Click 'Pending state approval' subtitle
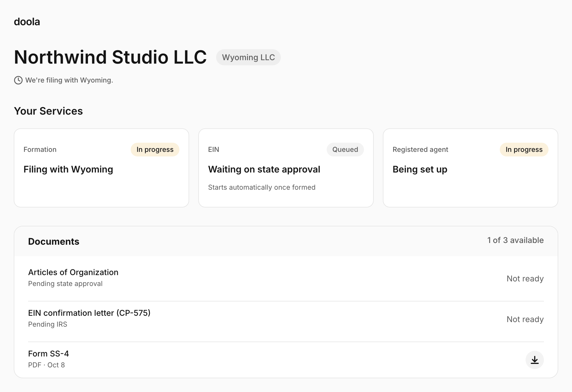 (65, 284)
